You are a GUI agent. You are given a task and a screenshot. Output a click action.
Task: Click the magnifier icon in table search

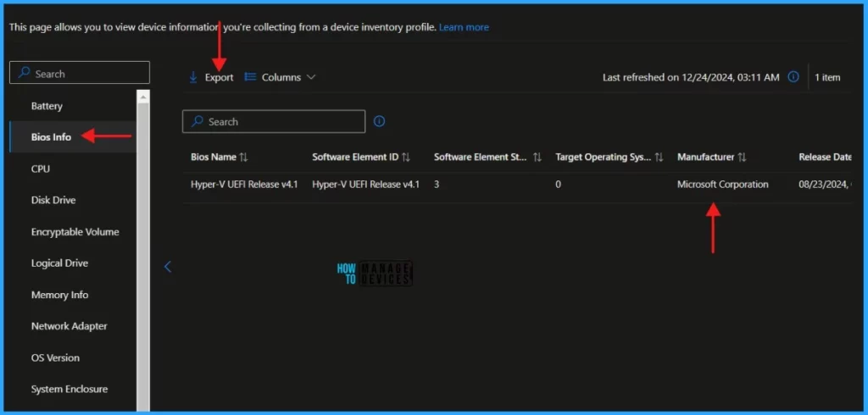[x=197, y=122]
